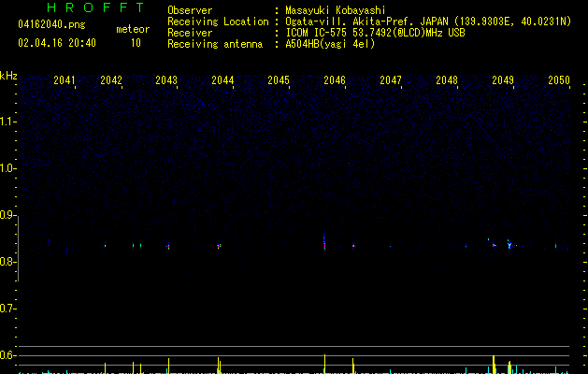Image resolution: width=588 pixels, height=374 pixels.
Task: Click the 'Receiving Location' label
Action: tap(218, 22)
